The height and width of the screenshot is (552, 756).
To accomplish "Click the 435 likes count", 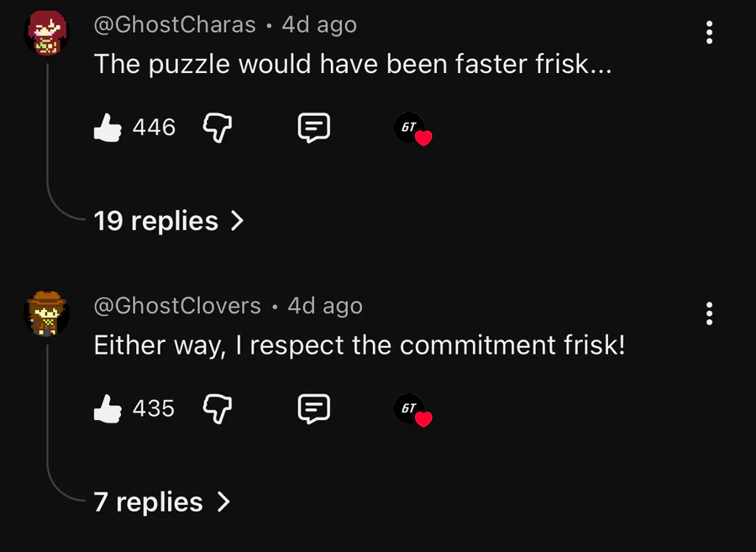I will [x=154, y=408].
